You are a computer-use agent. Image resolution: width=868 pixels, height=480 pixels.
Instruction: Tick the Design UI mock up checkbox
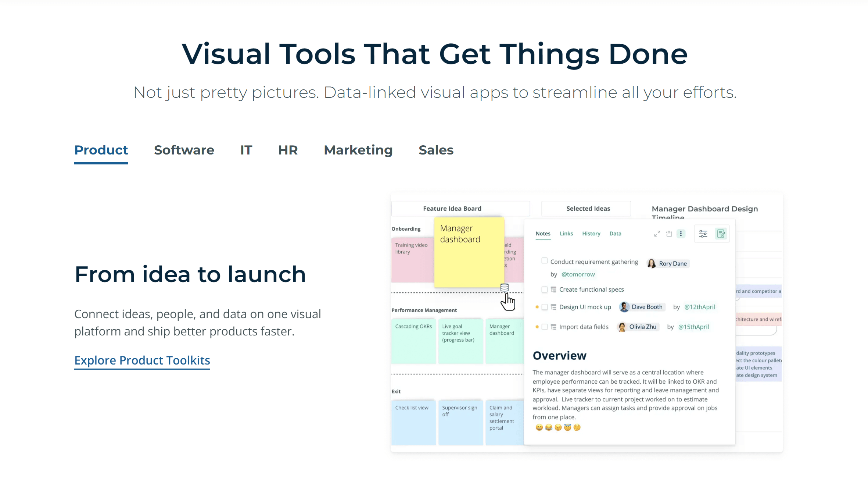point(545,307)
